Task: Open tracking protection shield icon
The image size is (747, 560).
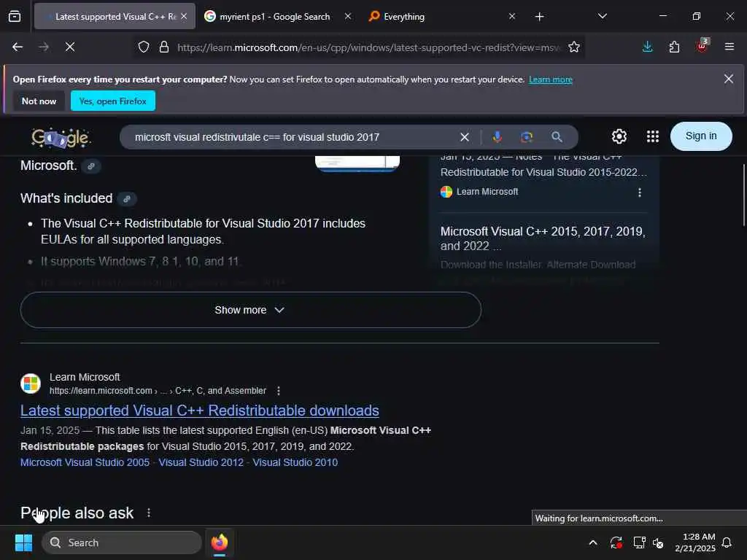Action: 144,47
